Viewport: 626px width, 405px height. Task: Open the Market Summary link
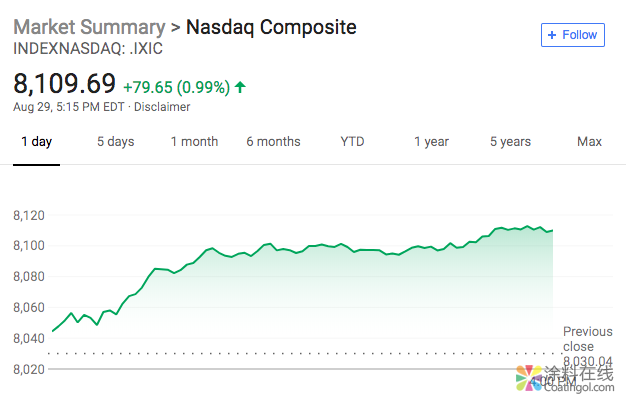click(x=89, y=27)
